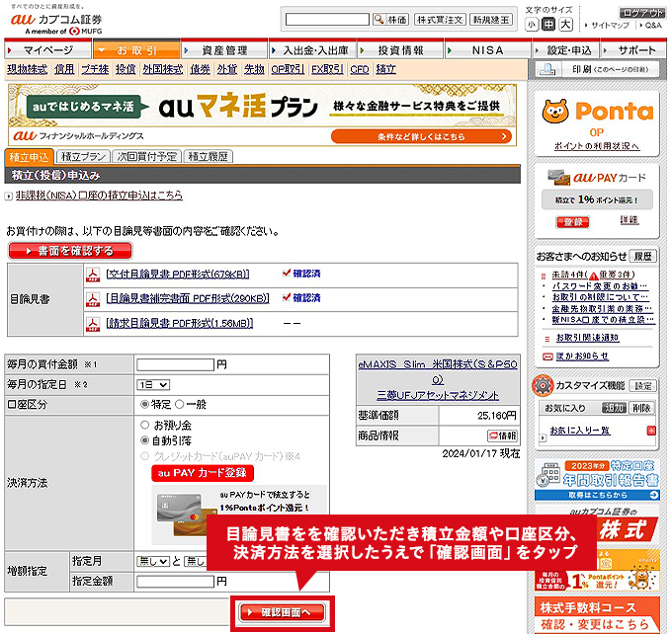Open the 交付目論見書 PDF icon
The image size is (672, 634).
(93, 275)
